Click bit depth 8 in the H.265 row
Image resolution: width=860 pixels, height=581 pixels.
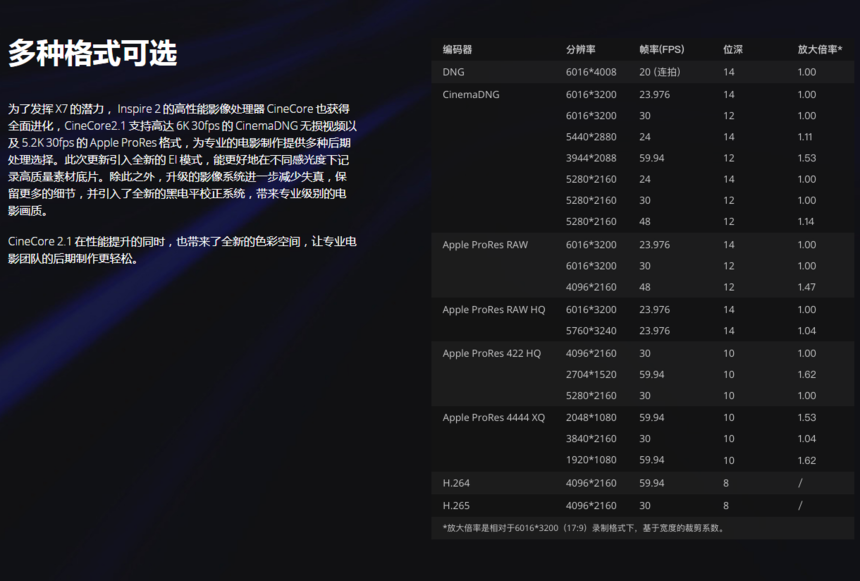click(x=726, y=505)
